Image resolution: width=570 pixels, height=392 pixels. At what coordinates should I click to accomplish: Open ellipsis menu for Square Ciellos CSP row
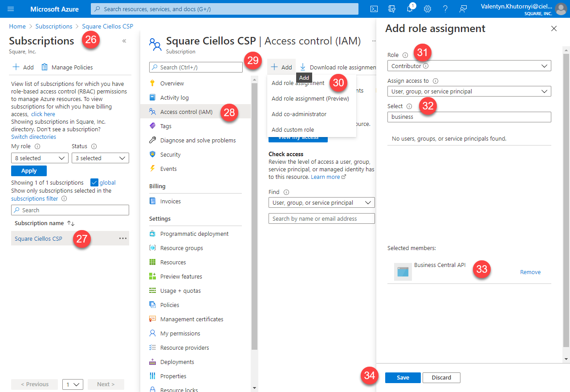click(123, 238)
